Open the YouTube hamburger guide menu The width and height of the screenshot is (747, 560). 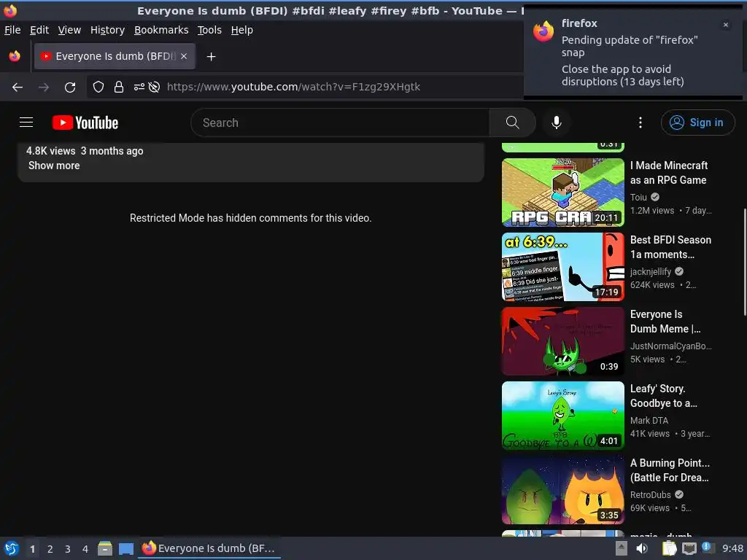(26, 122)
